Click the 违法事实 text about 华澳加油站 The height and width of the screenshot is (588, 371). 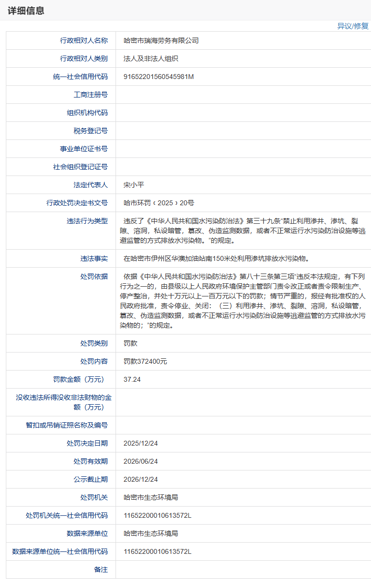pyautogui.click(x=216, y=258)
